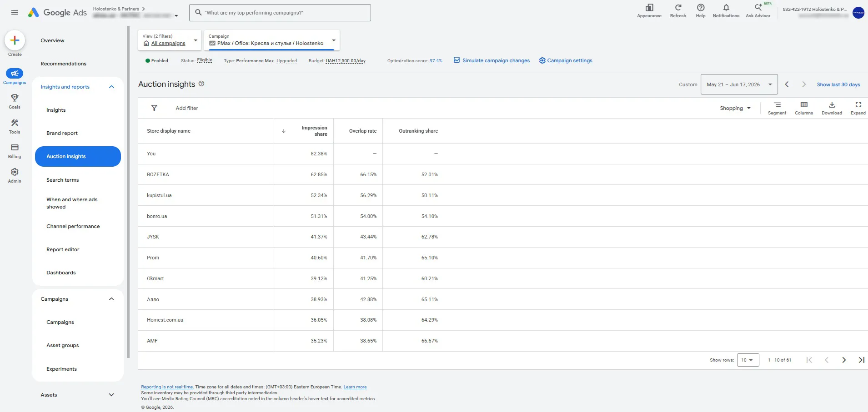This screenshot has height=412, width=868.
Task: Click Show last 30 days
Action: pyautogui.click(x=838, y=84)
